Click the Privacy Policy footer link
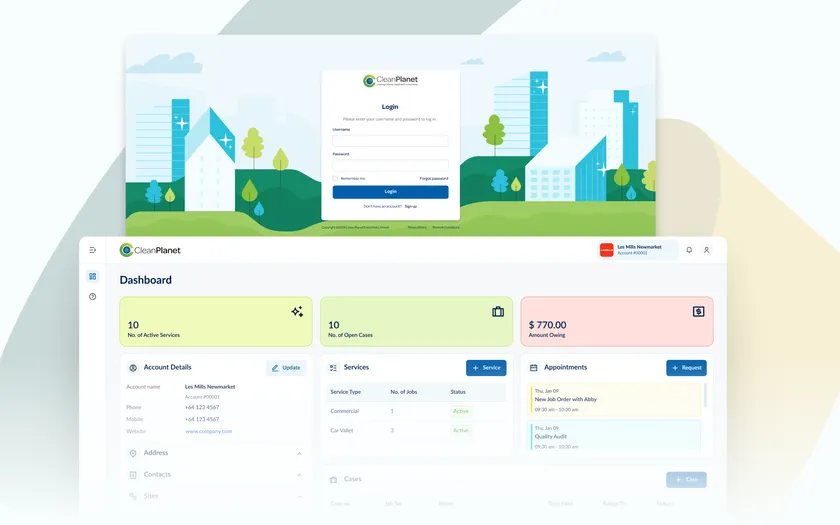Screen dimensions: 840x525 [x=417, y=227]
